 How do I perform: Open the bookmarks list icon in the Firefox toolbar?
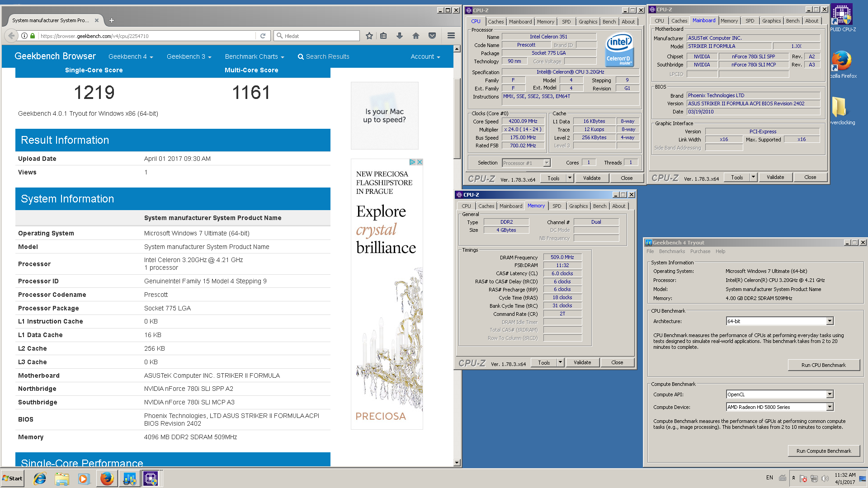tap(383, 36)
